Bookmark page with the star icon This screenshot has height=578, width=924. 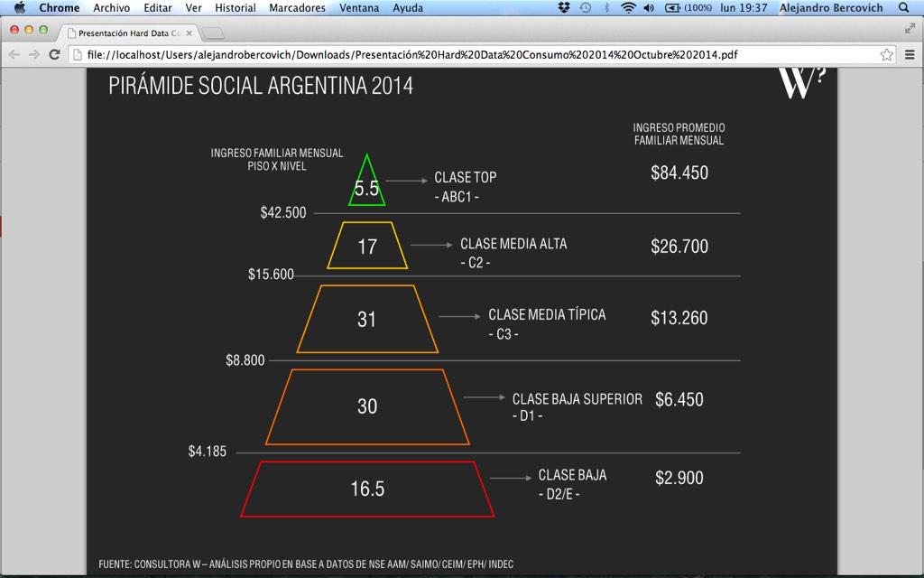click(886, 55)
